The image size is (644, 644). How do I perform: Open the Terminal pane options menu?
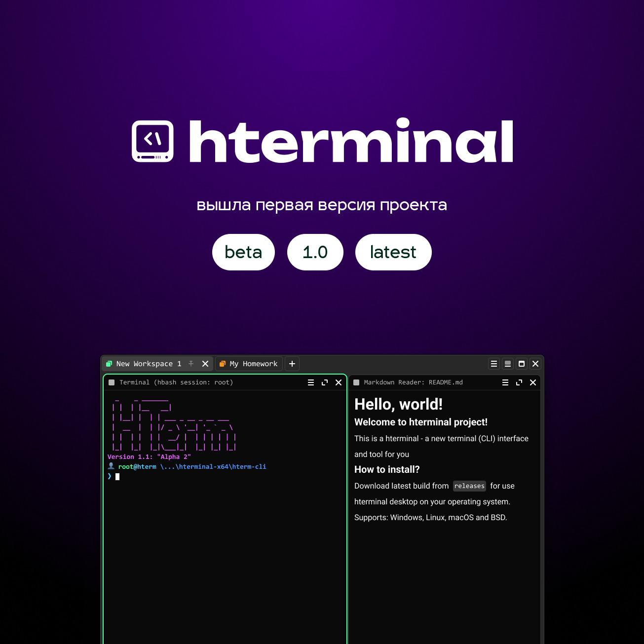click(x=311, y=382)
